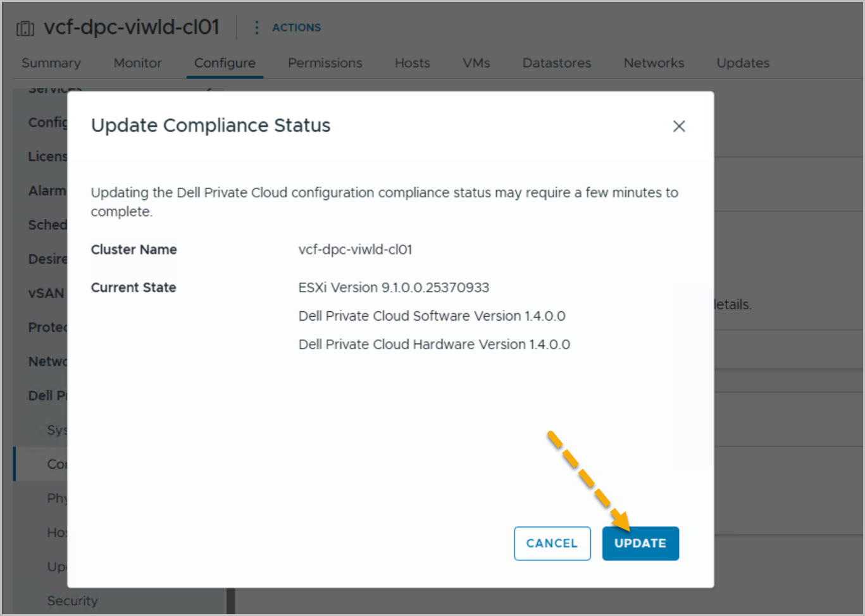Click the UPDATE button in the dialog
The image size is (865, 616).
coord(640,543)
